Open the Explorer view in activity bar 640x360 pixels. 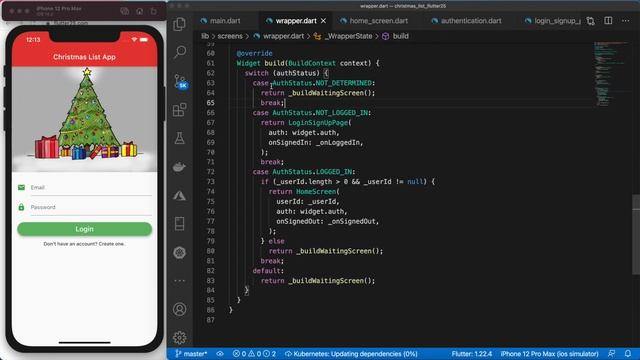pyautogui.click(x=180, y=24)
